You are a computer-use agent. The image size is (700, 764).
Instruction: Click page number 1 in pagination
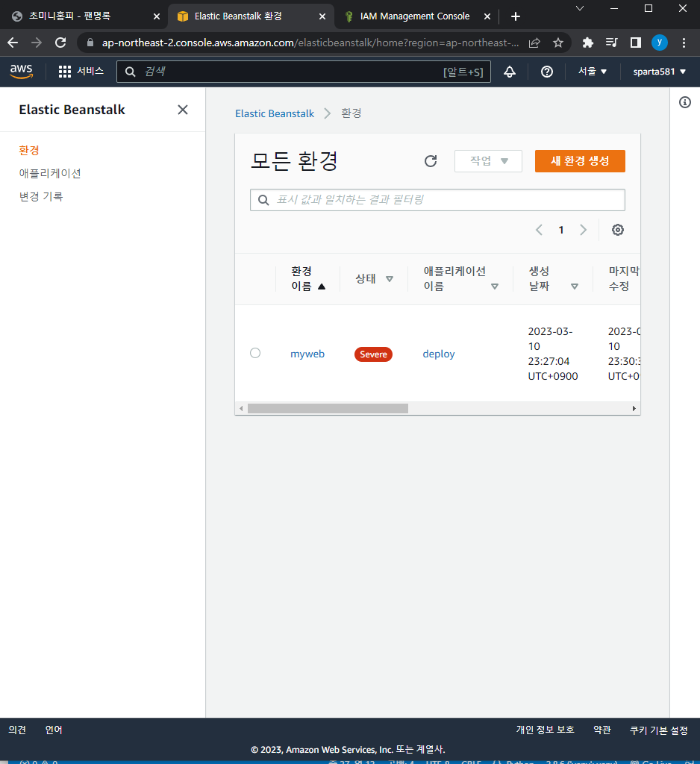point(561,230)
